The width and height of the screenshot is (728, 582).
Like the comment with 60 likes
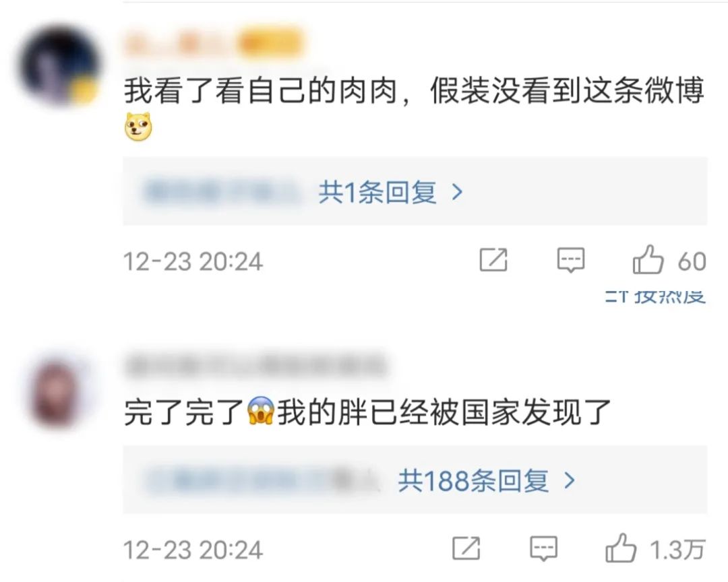pyautogui.click(x=648, y=260)
